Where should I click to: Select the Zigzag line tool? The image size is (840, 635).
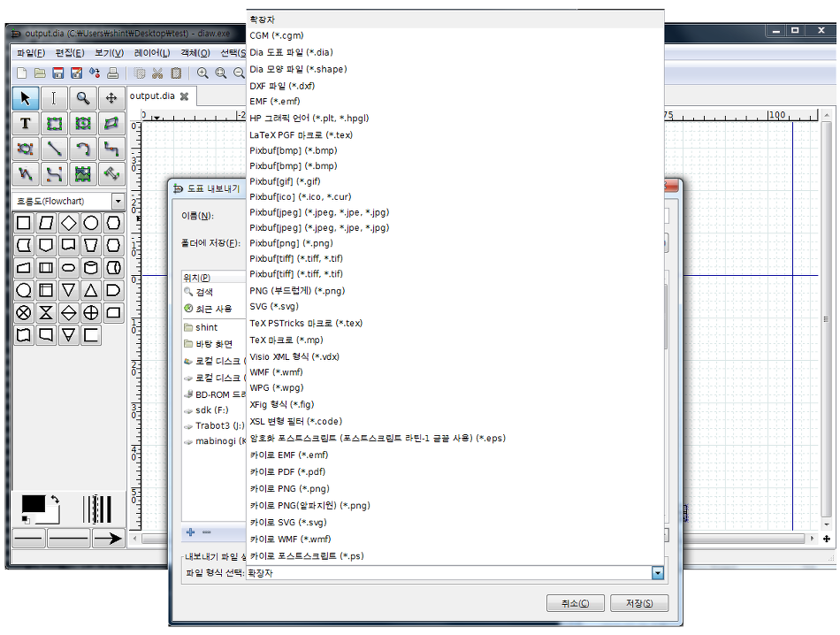111,149
